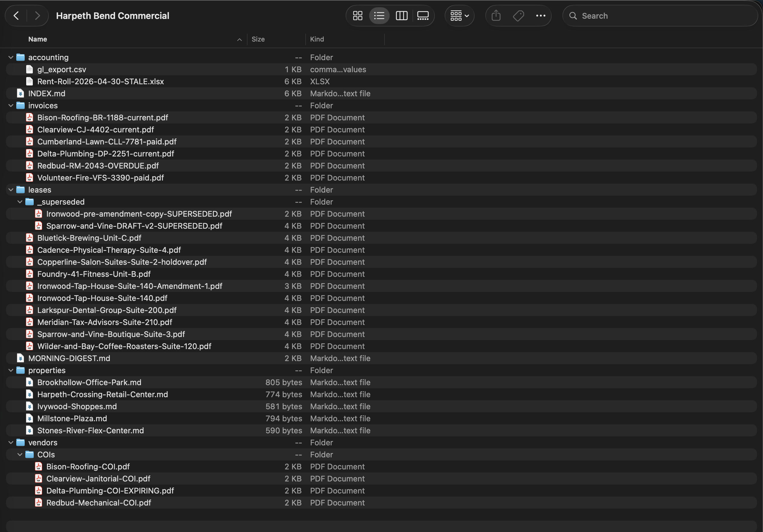Click the Redbud-RM-2043-OVERDUE.pdf PDF icon
Viewport: 763px width, 532px height.
[30, 166]
